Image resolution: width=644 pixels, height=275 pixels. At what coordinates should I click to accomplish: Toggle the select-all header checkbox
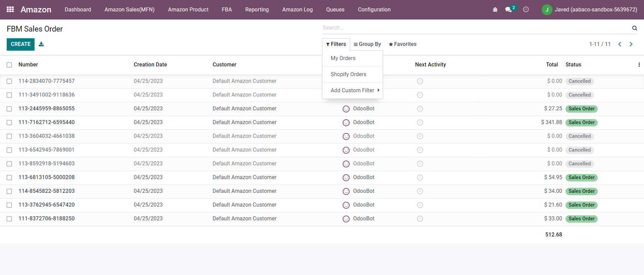coord(9,65)
